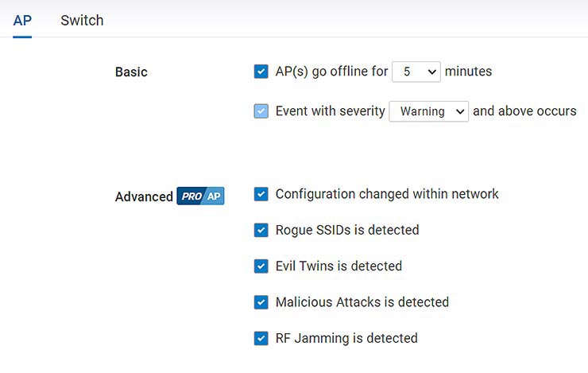Screen dimensions: 588x373
Task: Click the Advanced section heading text
Action: click(144, 196)
